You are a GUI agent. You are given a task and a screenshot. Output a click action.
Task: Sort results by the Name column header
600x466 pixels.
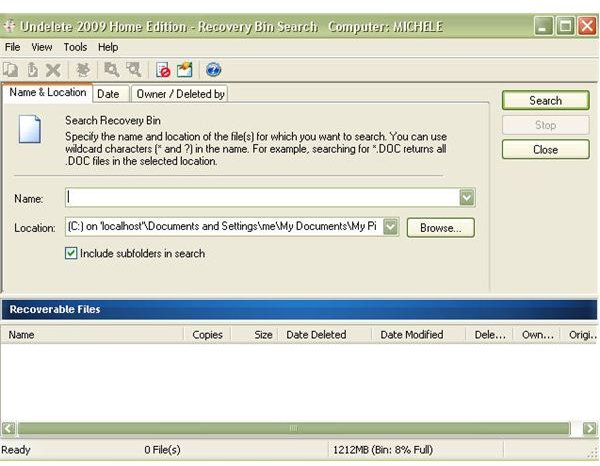click(92, 335)
